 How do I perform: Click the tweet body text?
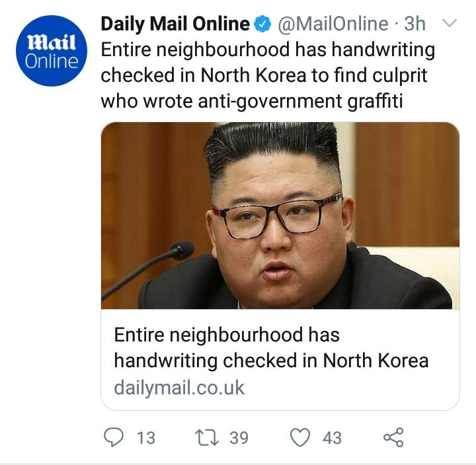pyautogui.click(x=268, y=75)
